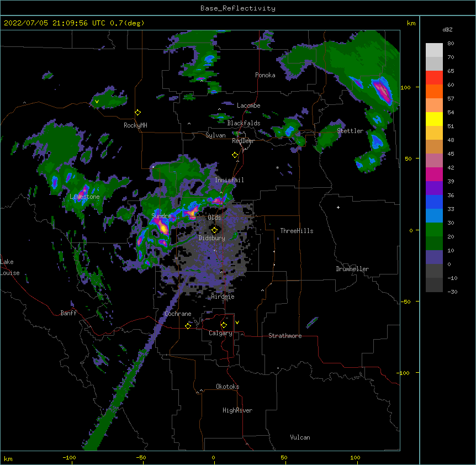476x465 pixels.
Task: Pick the bright green 20-30 dBZ swatch
Action: point(434,230)
